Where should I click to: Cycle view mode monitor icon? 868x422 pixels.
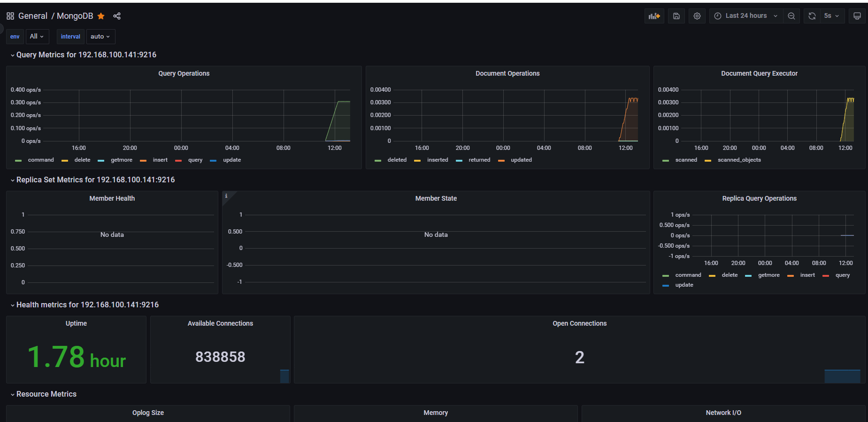click(x=857, y=16)
